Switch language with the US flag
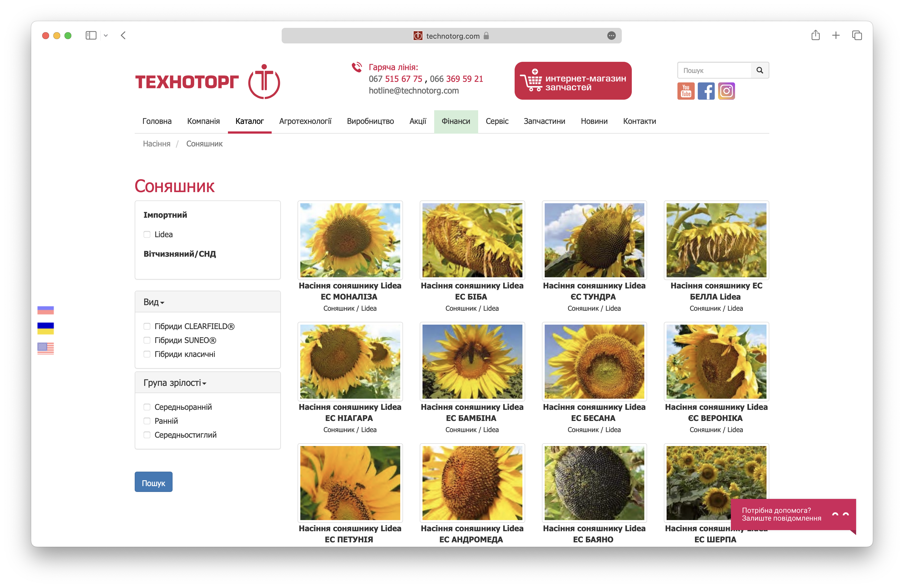This screenshot has width=904, height=588. [46, 348]
